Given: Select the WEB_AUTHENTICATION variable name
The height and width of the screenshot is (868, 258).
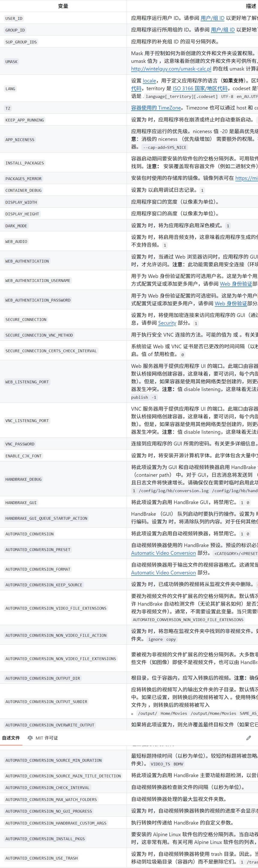Looking at the screenshot, I should pyautogui.click(x=27, y=261).
